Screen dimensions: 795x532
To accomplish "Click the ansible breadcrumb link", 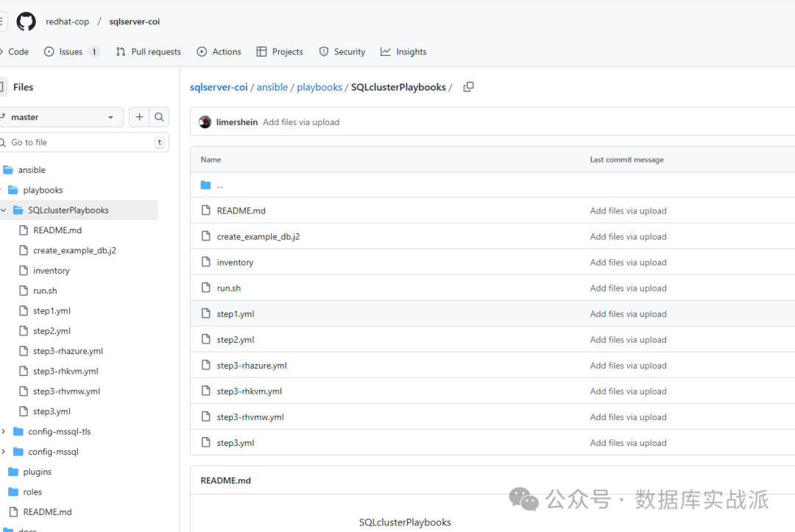I will click(272, 87).
